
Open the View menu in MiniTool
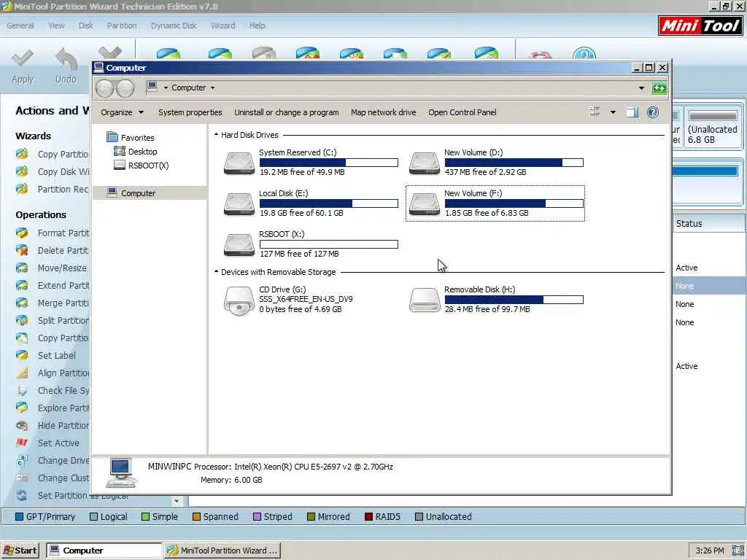pyautogui.click(x=56, y=26)
